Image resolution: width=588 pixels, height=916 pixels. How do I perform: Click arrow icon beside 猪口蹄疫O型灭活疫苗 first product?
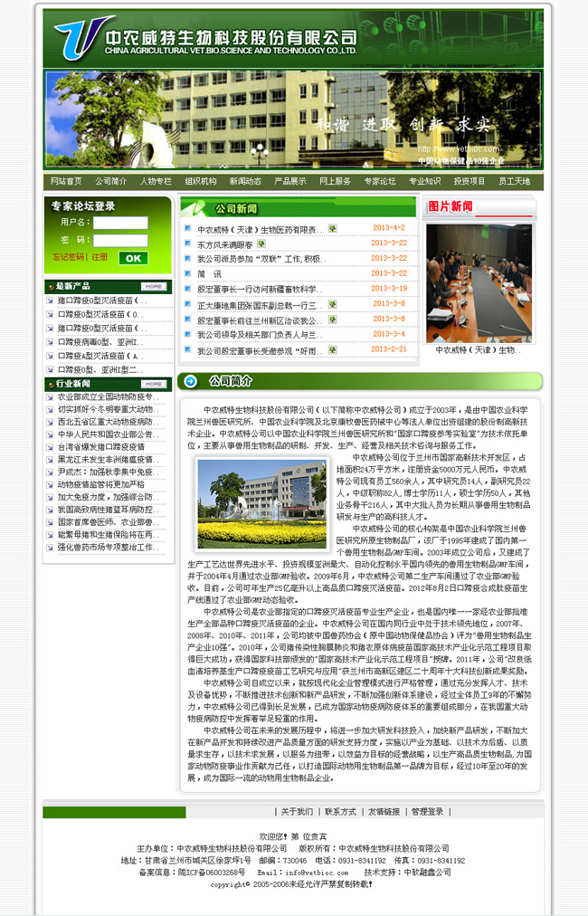pos(51,301)
